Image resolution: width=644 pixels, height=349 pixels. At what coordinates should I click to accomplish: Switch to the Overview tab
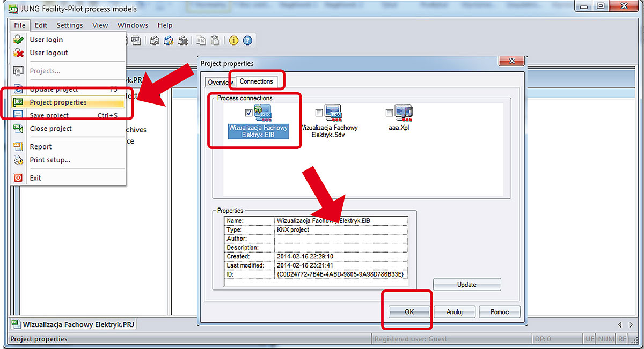pyautogui.click(x=220, y=82)
